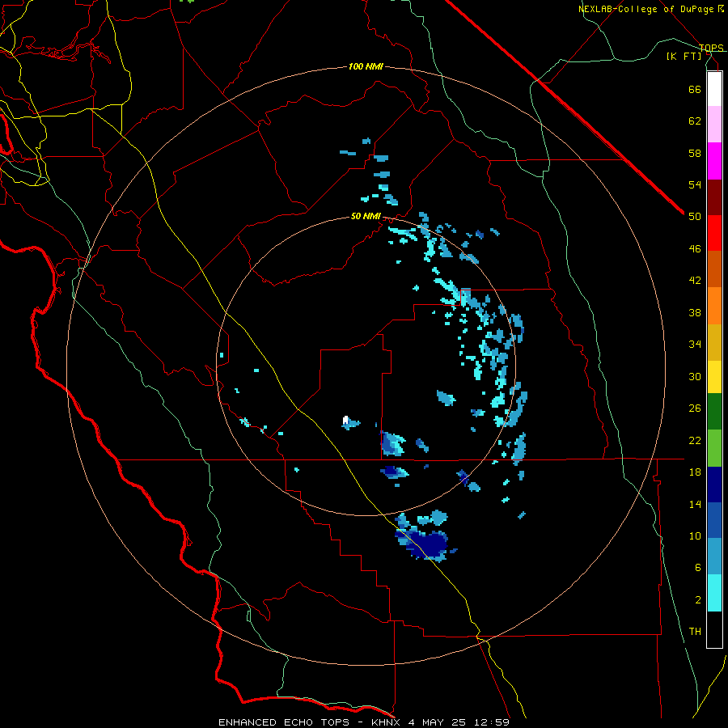Image resolution: width=728 pixels, height=728 pixels.
Task: Click the 'NEXLAB-College of DuPage' credit text
Action: [645, 9]
